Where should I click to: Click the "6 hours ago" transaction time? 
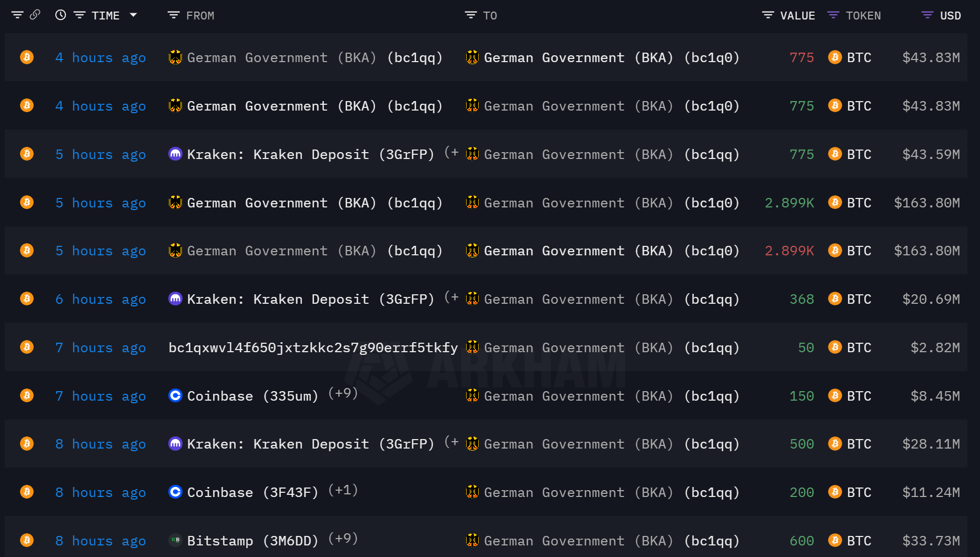[x=100, y=299]
